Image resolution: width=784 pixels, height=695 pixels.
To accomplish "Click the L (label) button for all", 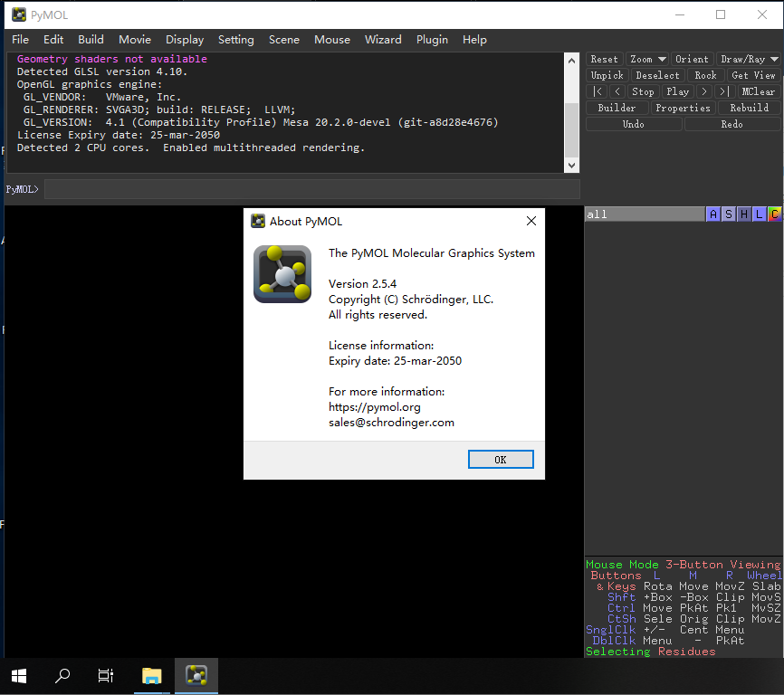I will coord(759,214).
